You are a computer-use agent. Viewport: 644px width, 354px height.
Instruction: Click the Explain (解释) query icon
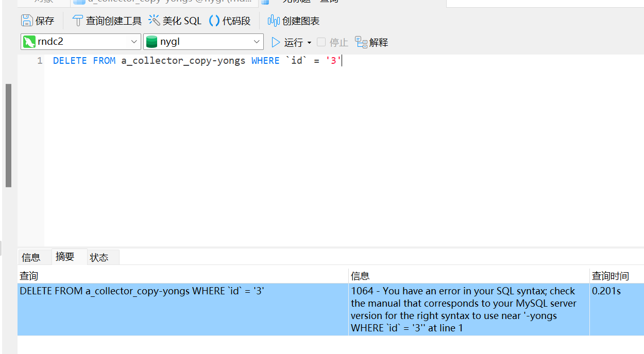coord(361,42)
